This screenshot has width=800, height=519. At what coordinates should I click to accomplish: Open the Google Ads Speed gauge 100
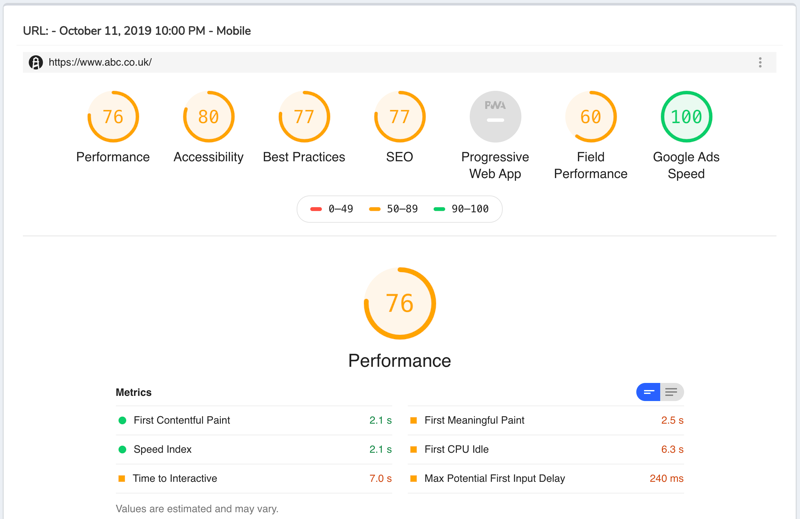pyautogui.click(x=686, y=117)
